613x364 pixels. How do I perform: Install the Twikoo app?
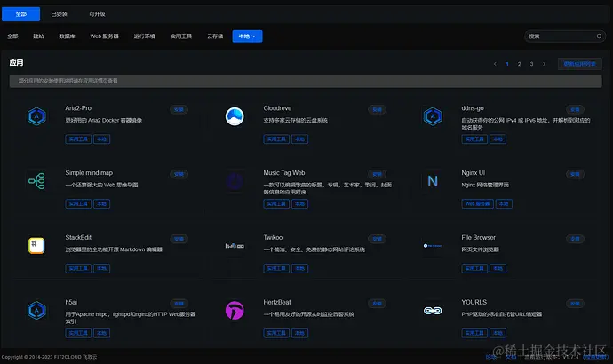378,239
